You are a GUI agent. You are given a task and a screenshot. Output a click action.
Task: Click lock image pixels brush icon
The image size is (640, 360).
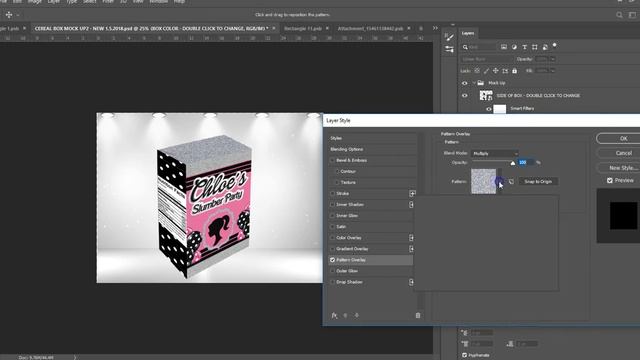click(x=486, y=71)
